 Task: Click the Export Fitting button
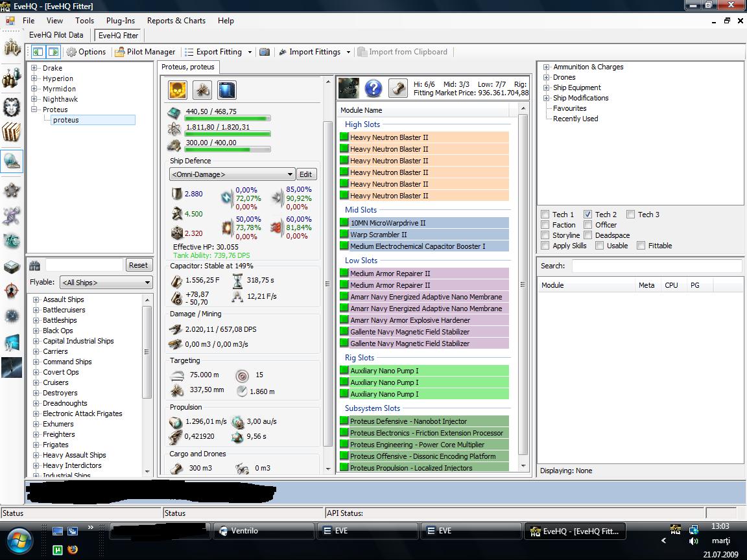pyautogui.click(x=213, y=52)
